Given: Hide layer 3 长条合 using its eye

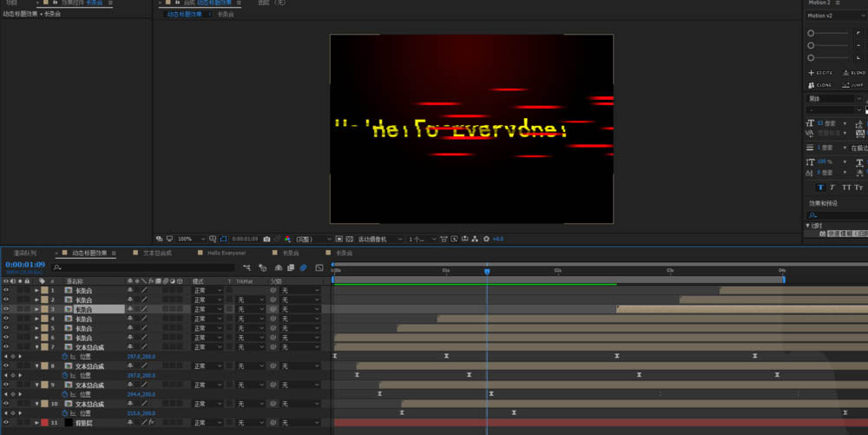Looking at the screenshot, I should pyautogui.click(x=6, y=309).
